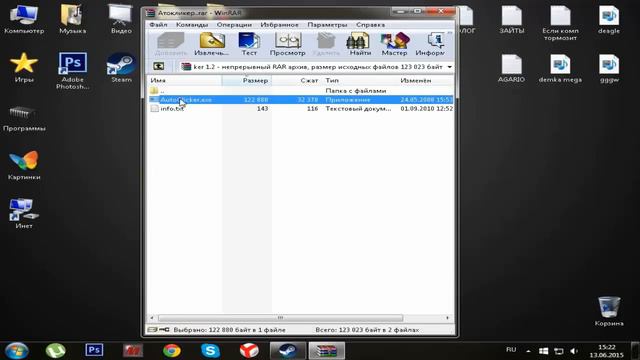Click the Удалить (Delete) toolbar icon

(326, 44)
